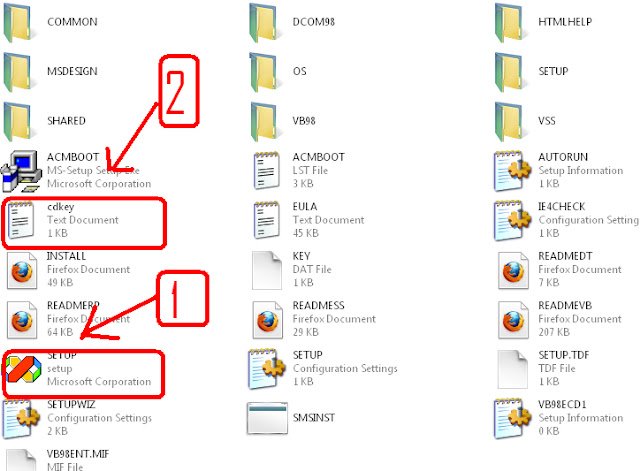
Task: Click the SETUPWIZ configuration settings file
Action: [78, 418]
